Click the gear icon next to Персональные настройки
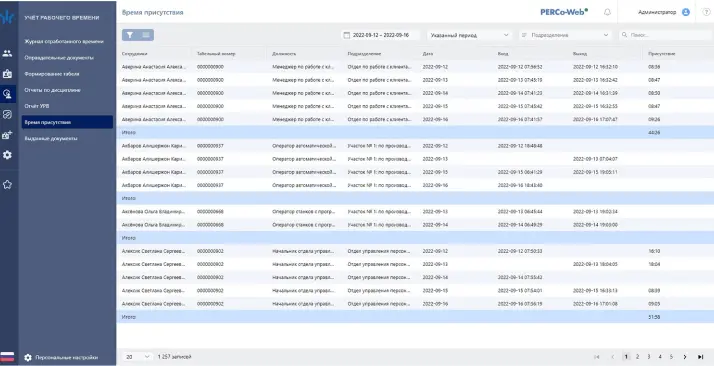This screenshot has width=714, height=366. (28, 357)
